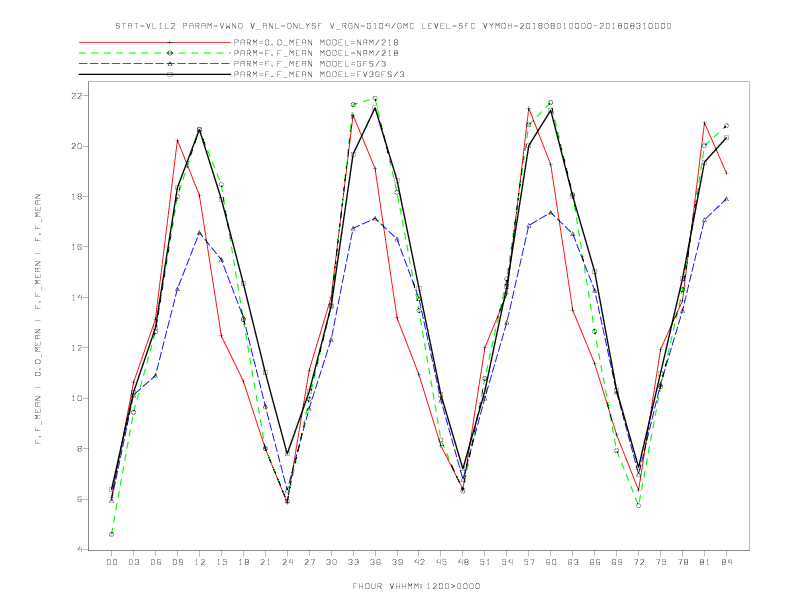Click the green dashed line sample in legend

pos(155,53)
